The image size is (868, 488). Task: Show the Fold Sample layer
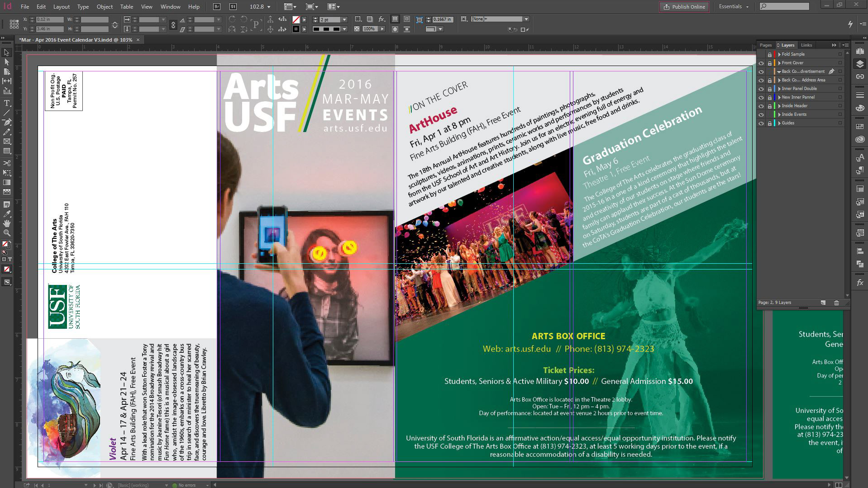click(761, 54)
